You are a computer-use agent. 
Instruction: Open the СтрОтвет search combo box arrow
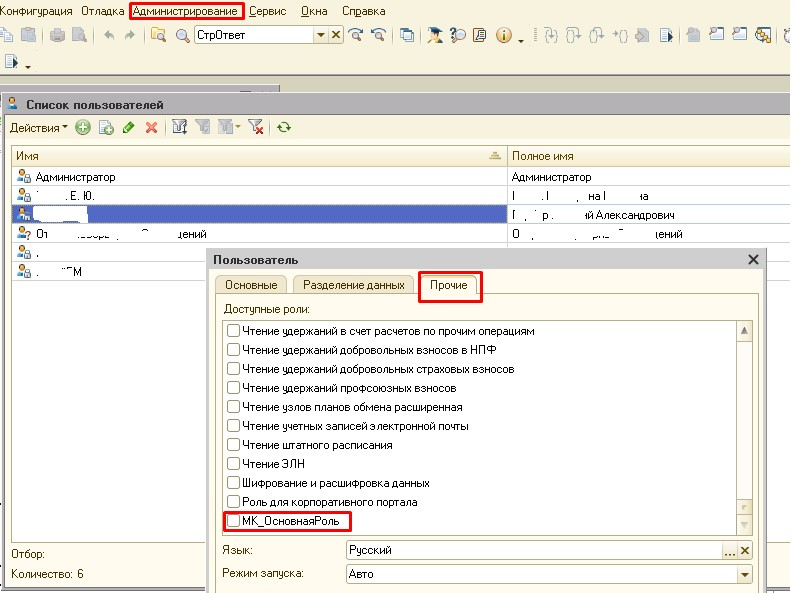(x=321, y=35)
